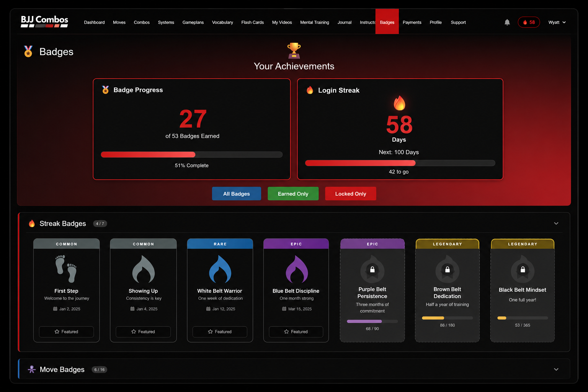Viewport: 588px width, 392px height.
Task: Click the Purple Belt Persistence 68 / 90 bar
Action: pos(372,321)
